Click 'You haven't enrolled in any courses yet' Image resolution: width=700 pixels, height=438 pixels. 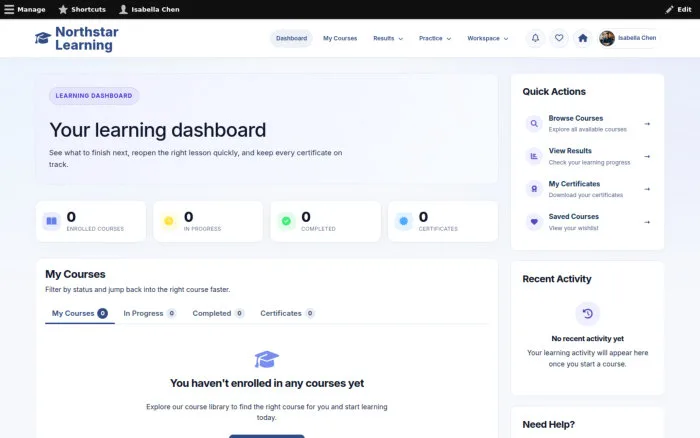pos(267,383)
